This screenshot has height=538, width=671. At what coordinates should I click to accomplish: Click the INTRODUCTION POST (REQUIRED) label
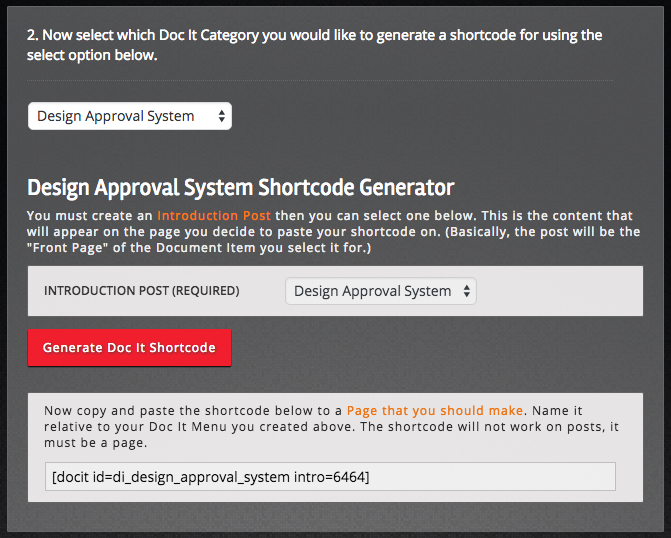142,291
